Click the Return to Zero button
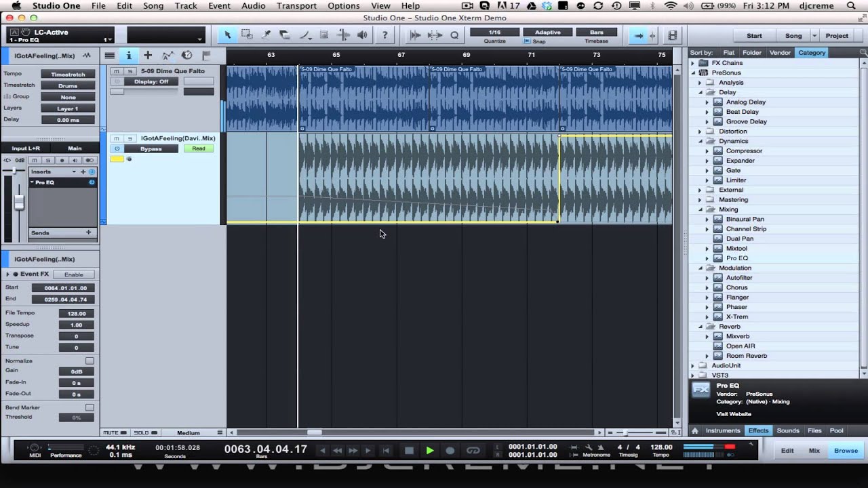 [386, 450]
